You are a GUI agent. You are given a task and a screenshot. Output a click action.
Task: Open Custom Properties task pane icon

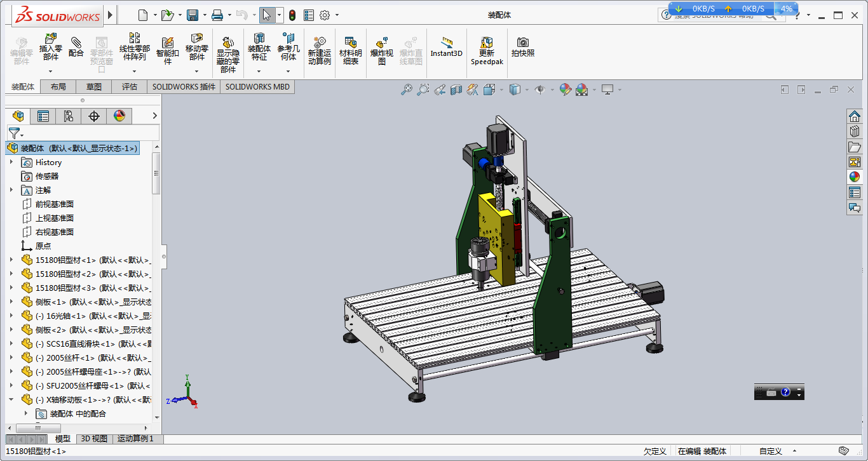coord(855,192)
